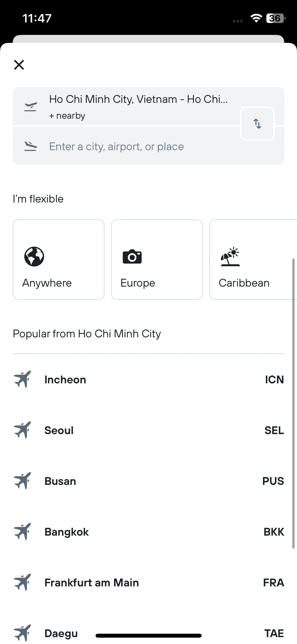Choose the Caribbean flexible destination card

tap(253, 260)
